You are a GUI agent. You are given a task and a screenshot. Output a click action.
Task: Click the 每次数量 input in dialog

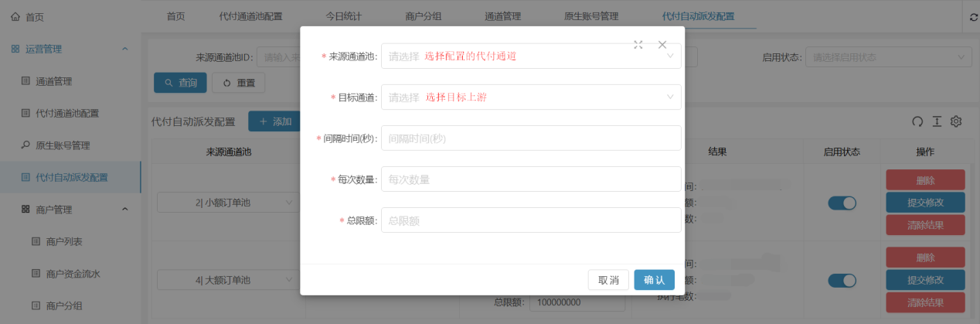531,179
